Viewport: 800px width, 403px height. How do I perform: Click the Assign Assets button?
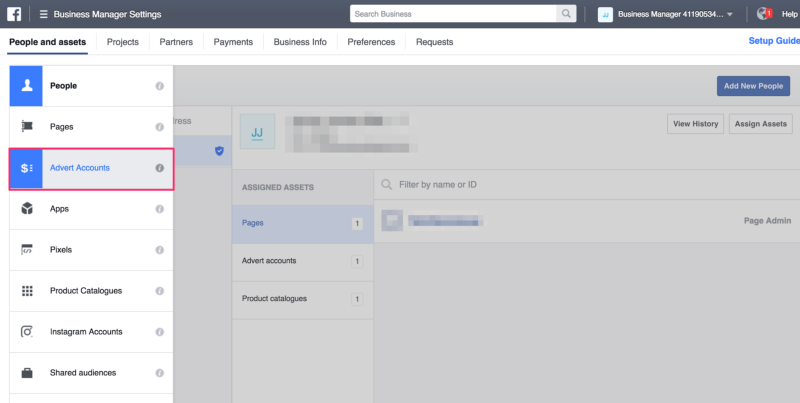coord(761,124)
